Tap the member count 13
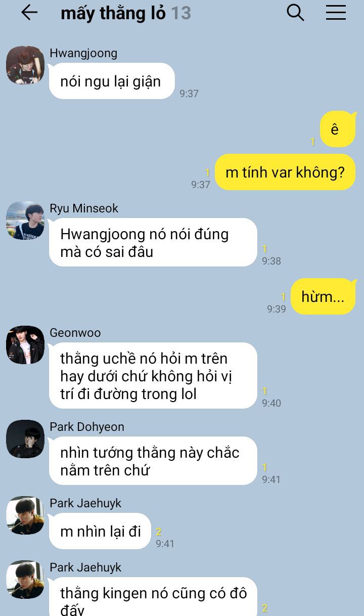This screenshot has height=616, width=364. [181, 14]
